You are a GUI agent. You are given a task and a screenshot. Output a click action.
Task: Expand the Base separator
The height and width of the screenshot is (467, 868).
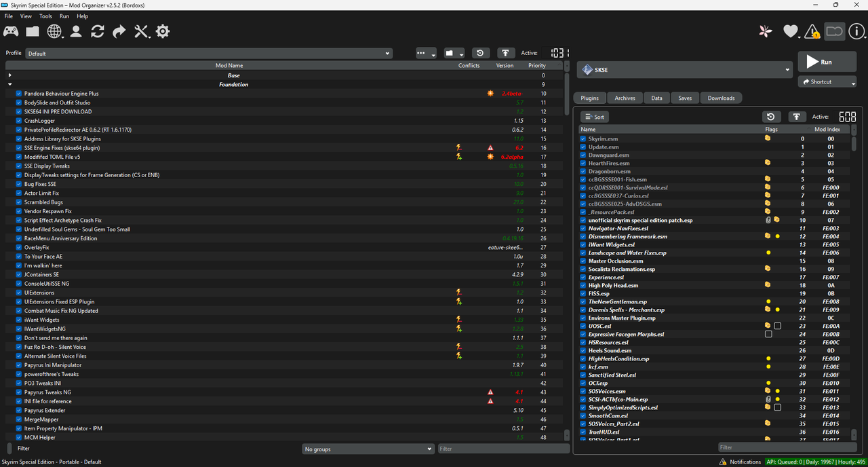click(x=9, y=75)
